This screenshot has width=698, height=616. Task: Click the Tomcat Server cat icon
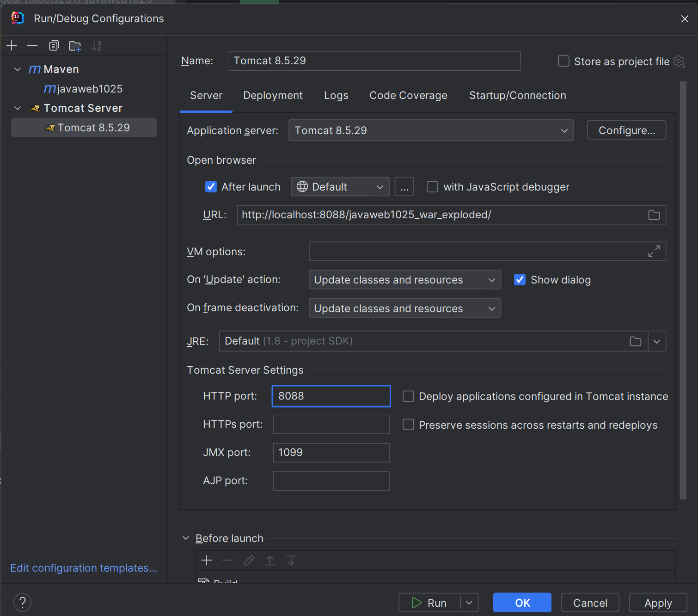(x=35, y=108)
